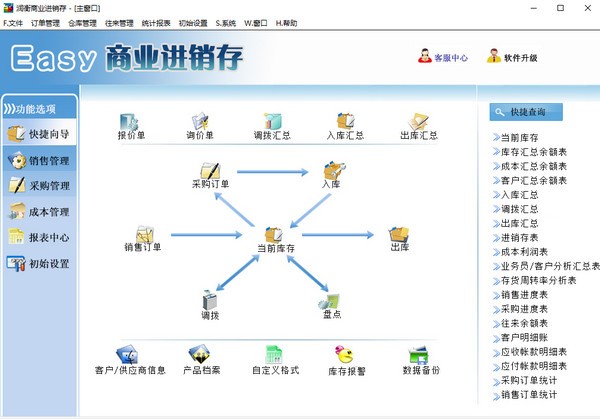
Task: Open 客户汇总余额表 link
Action: pyautogui.click(x=530, y=180)
